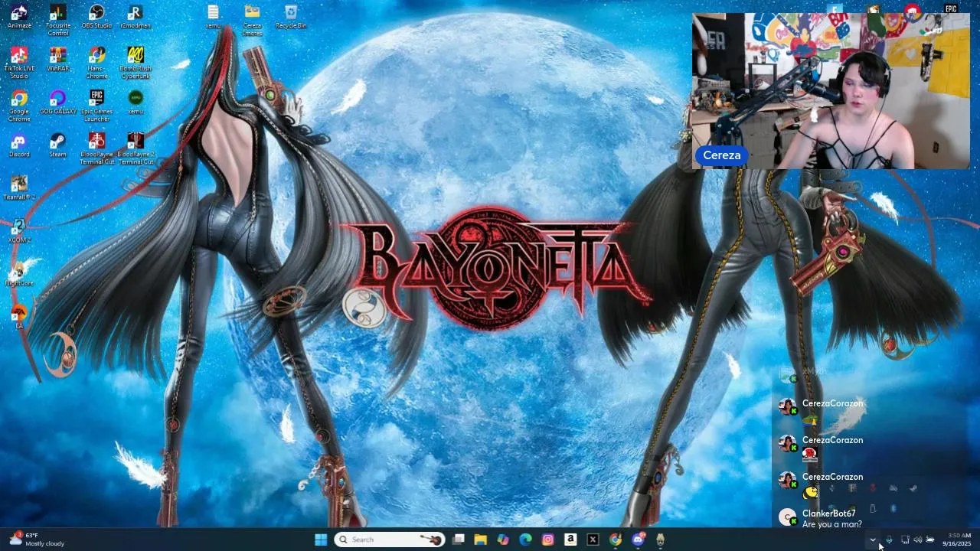Open the Cereza Emotes folder
The height and width of the screenshot is (551, 980).
252,20
